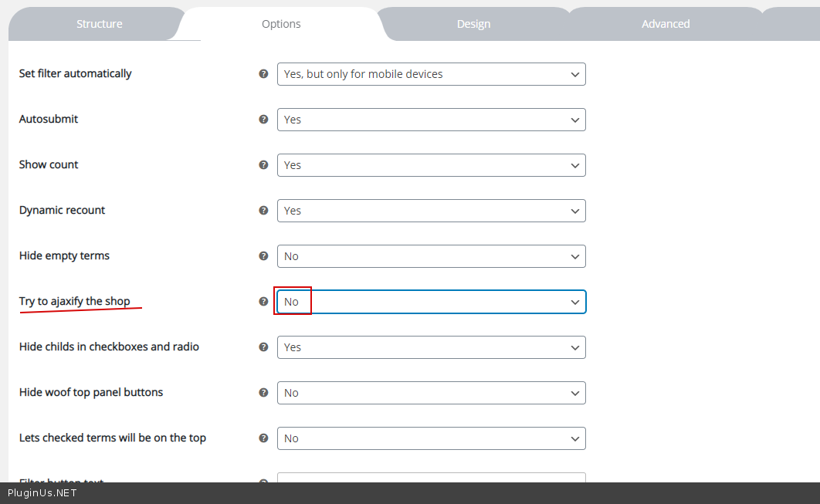This screenshot has height=504, width=820.
Task: Click the Show count help icon
Action: (263, 165)
